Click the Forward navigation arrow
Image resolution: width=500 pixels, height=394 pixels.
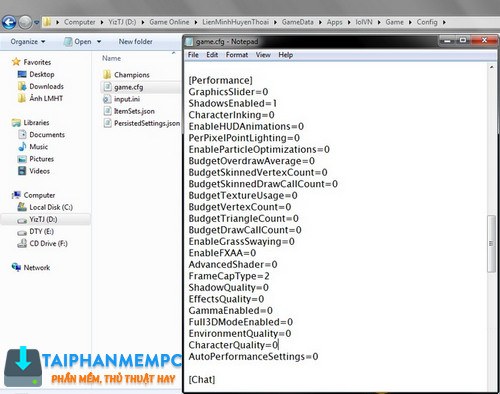point(25,22)
